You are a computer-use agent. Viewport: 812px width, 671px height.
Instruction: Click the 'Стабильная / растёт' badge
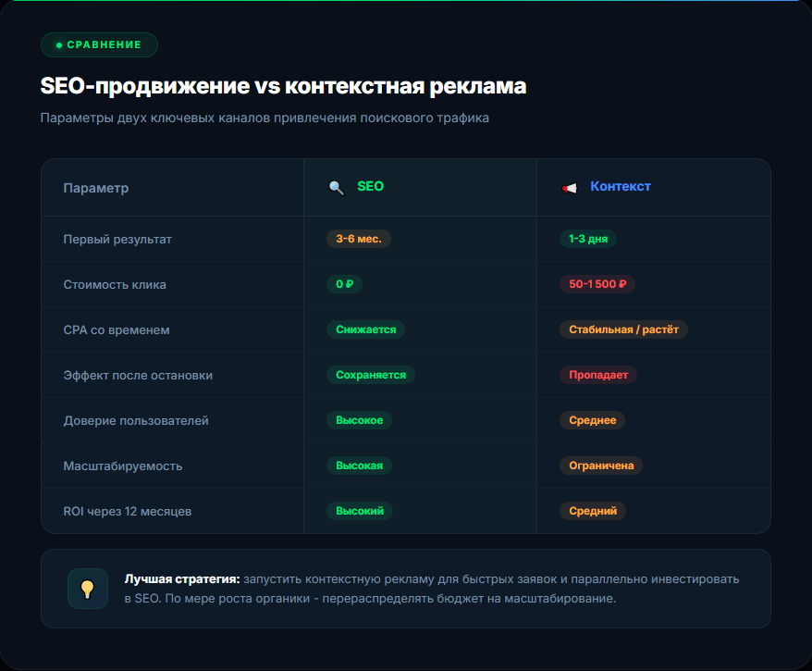(623, 329)
